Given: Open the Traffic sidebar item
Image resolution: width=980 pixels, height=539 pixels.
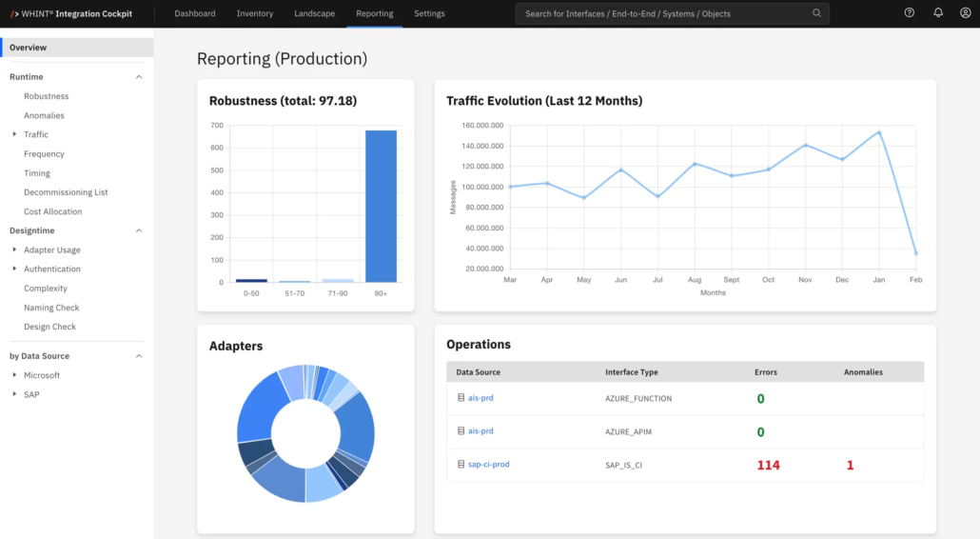Looking at the screenshot, I should (x=35, y=134).
